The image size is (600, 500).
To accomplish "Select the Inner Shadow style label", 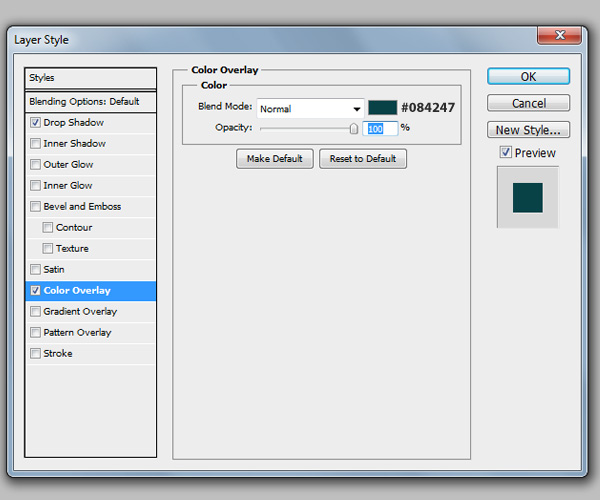I will [75, 143].
